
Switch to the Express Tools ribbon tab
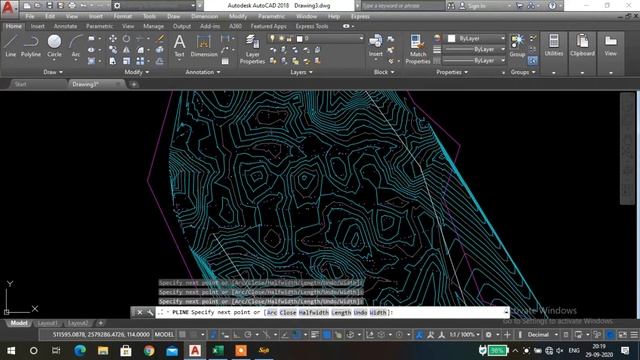[x=312, y=26]
